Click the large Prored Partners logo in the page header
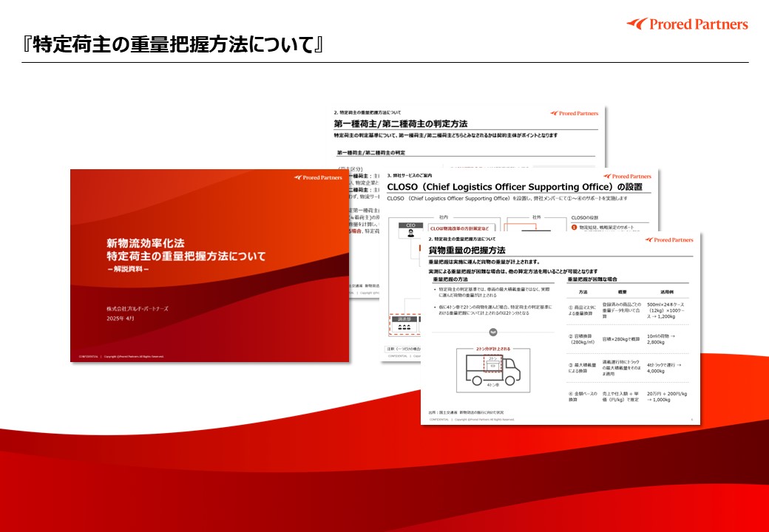 tap(687, 24)
